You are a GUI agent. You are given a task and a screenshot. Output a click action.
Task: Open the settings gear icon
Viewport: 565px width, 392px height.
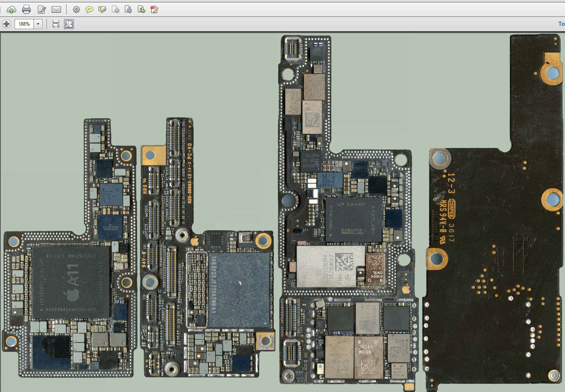76,9
